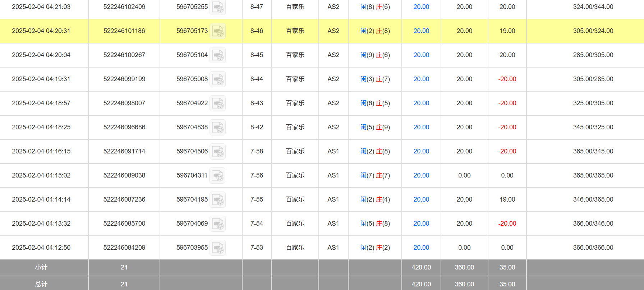644x290 pixels.
Task: Click the 闲(5) 庄(9) result in row 8-42
Action: 375,127
